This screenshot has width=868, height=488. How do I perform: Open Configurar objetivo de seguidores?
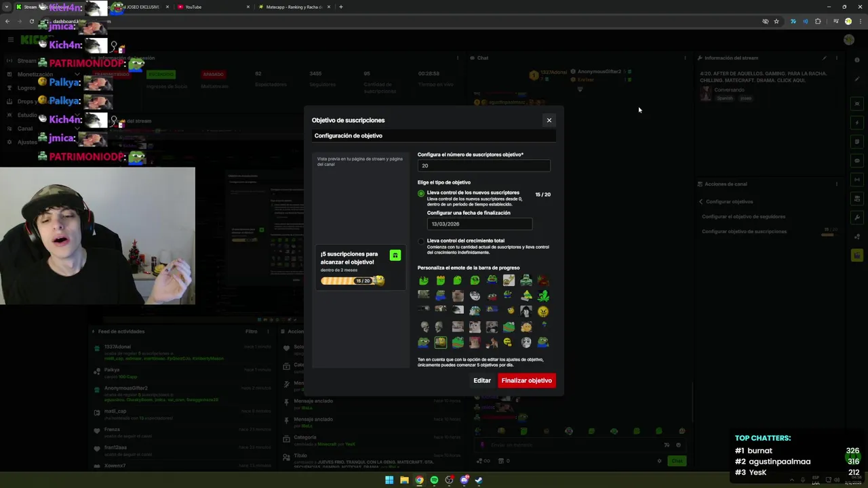743,216
